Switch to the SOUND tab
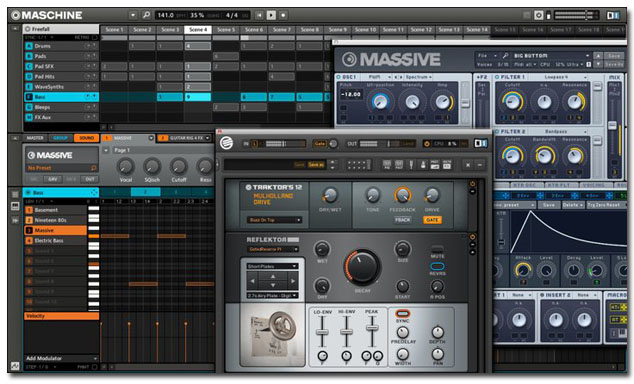The image size is (634, 384). [x=86, y=138]
